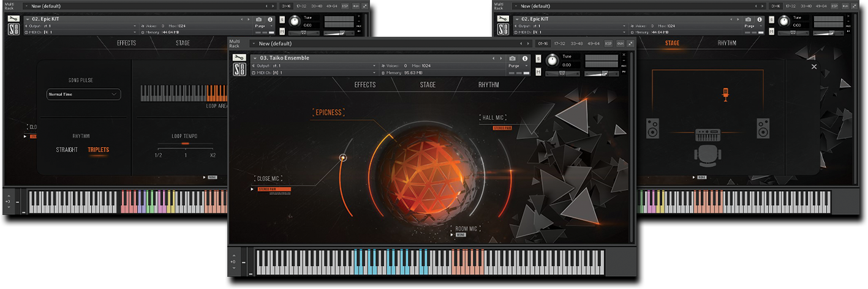Click the EPICNESS label

328,112
